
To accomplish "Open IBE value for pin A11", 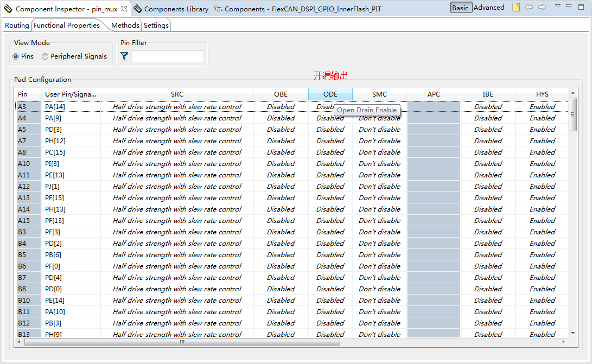I will (488, 175).
